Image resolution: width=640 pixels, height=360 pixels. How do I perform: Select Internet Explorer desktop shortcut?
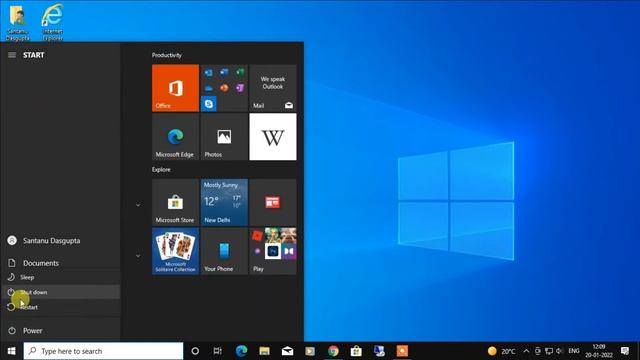point(53,22)
